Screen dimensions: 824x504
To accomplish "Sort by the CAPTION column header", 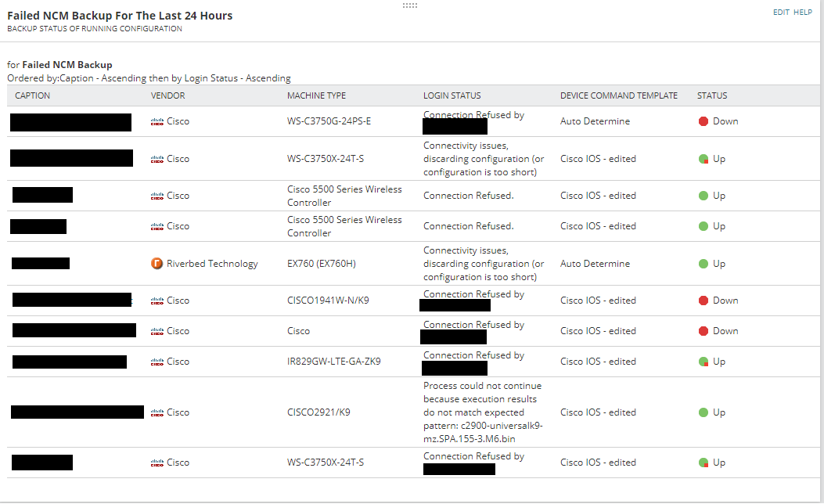I will tap(33, 95).
